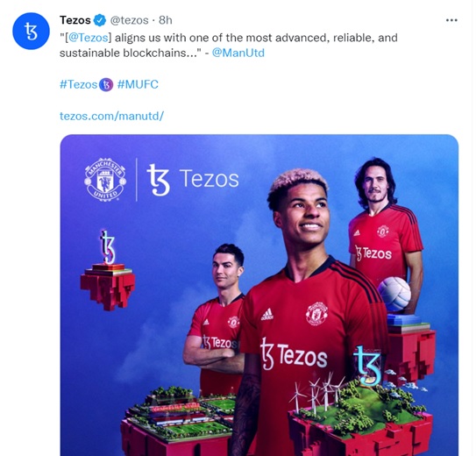Open the Tezos profile avatar
The height and width of the screenshot is (456, 476).
point(31,31)
